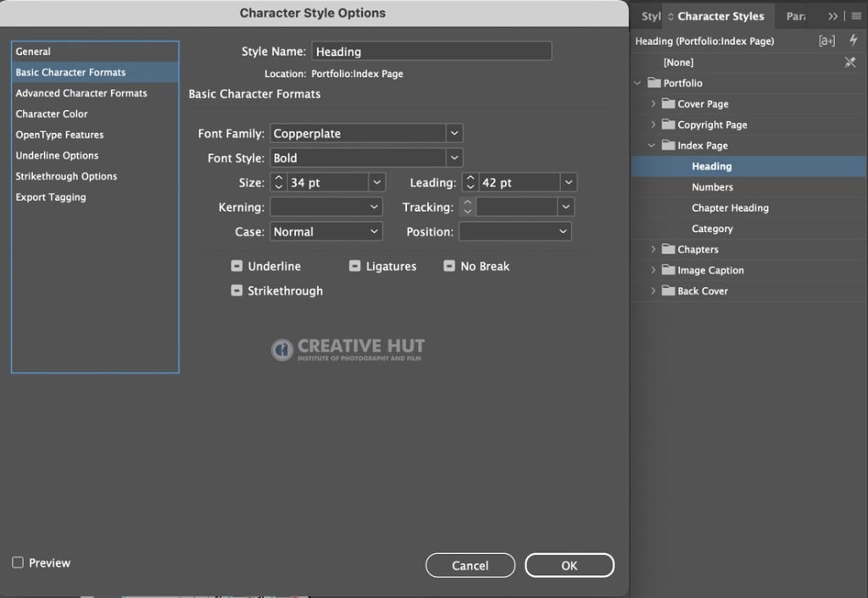The width and height of the screenshot is (868, 598).
Task: Toggle the Strikethrough checkbox
Action: [237, 291]
